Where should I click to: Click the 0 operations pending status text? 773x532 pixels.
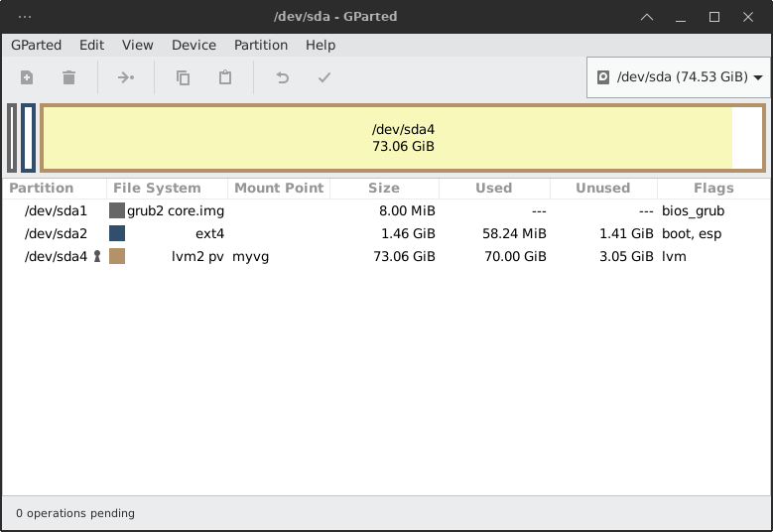(75, 513)
